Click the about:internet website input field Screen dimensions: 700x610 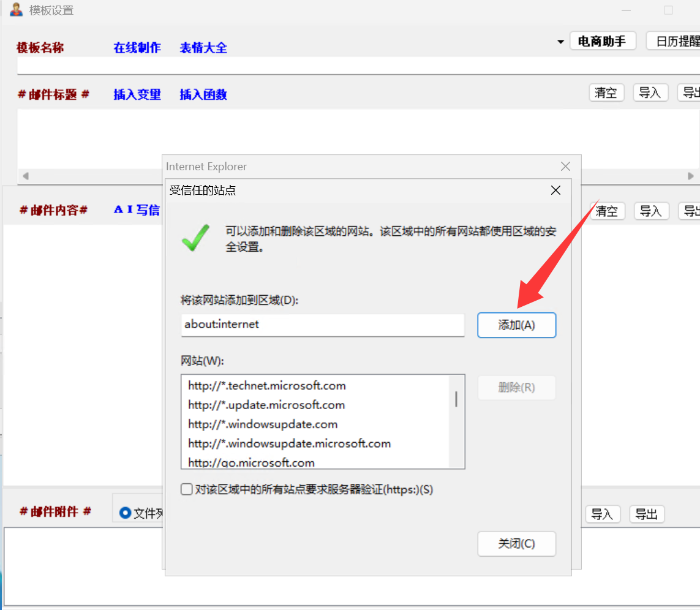323,325
